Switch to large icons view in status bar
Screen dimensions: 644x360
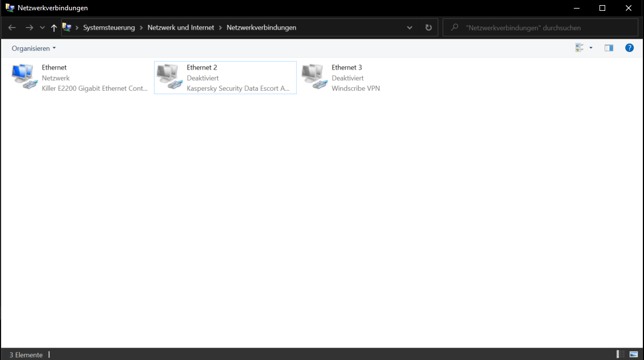point(634,354)
